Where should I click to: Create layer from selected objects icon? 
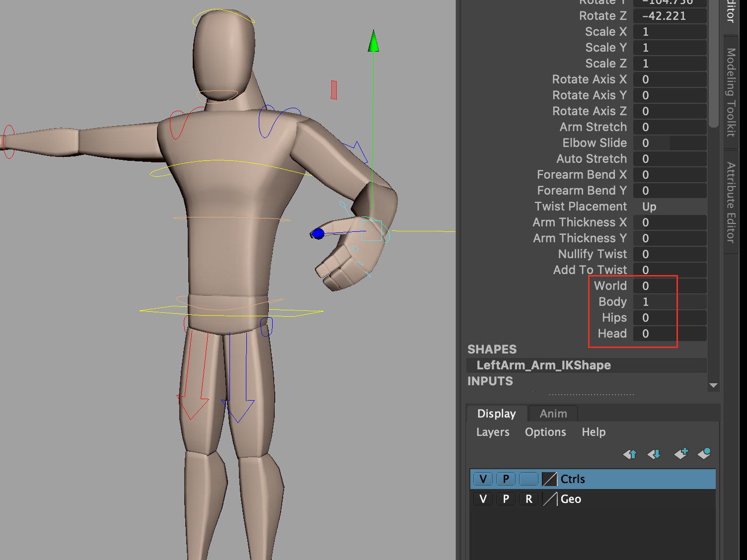click(x=704, y=453)
